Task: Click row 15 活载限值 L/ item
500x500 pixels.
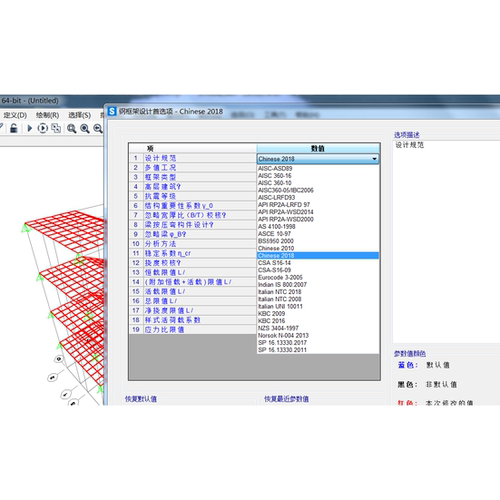Action: point(200,292)
